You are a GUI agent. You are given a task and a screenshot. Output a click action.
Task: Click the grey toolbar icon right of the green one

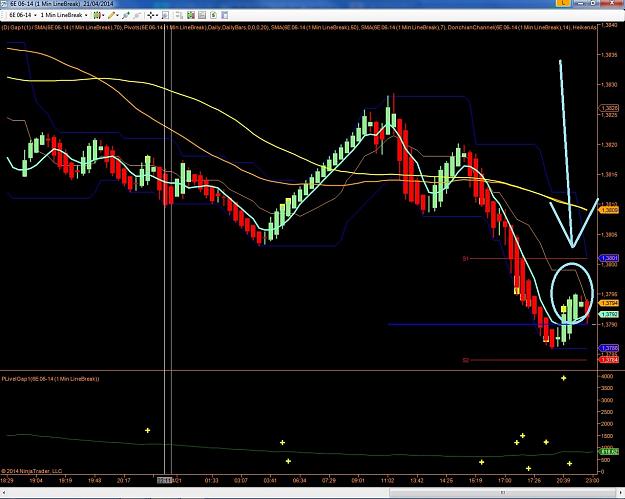[x=202, y=15]
